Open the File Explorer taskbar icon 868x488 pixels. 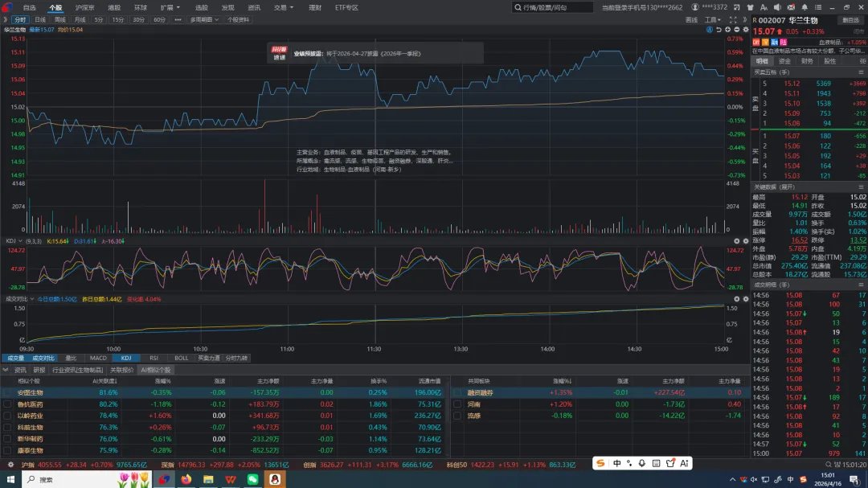click(209, 479)
